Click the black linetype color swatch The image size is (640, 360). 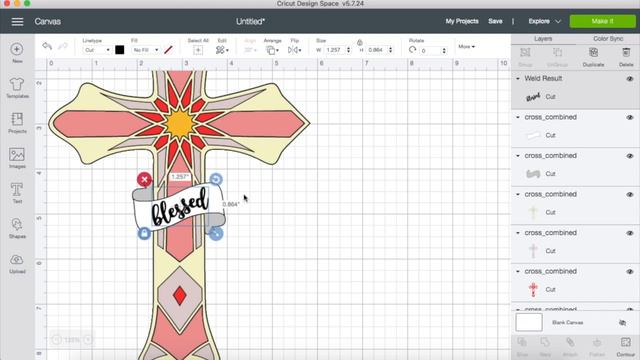pos(120,50)
